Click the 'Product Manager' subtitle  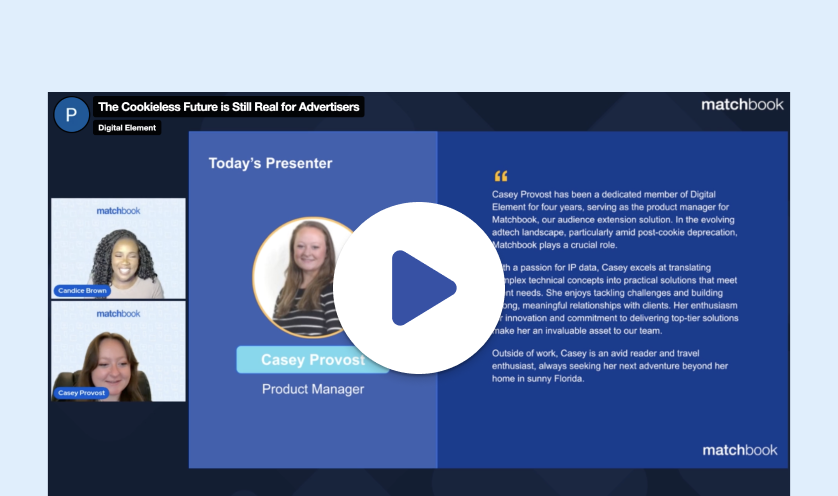[x=313, y=389]
